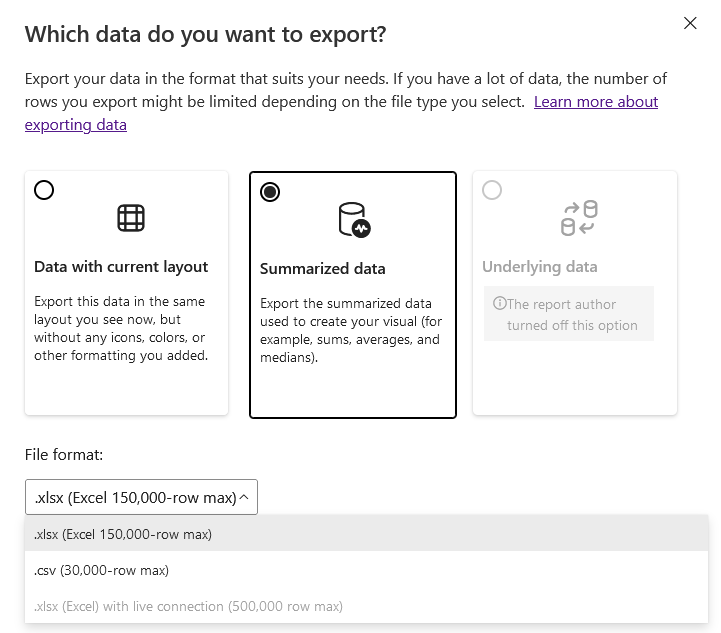Click the underlying data transfer icon
This screenshot has width=721, height=633.
[x=579, y=218]
